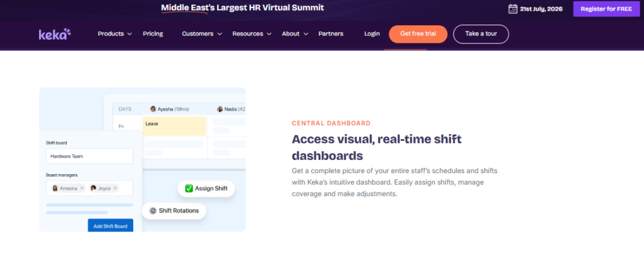Click the Board managers input box
The height and width of the screenshot is (268, 644).
pos(89,188)
